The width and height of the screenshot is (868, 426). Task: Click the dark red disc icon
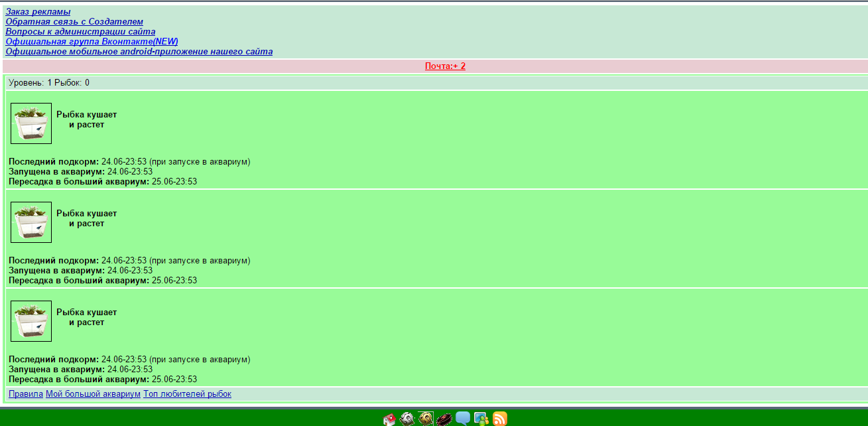(444, 419)
